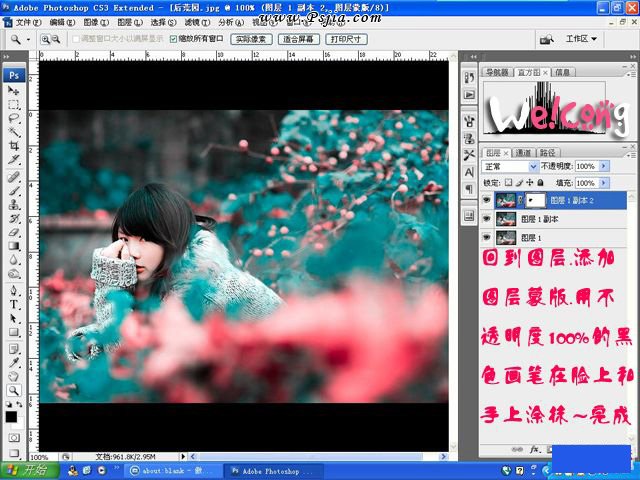Hide layer 图层 1 副本 2

pos(486,200)
